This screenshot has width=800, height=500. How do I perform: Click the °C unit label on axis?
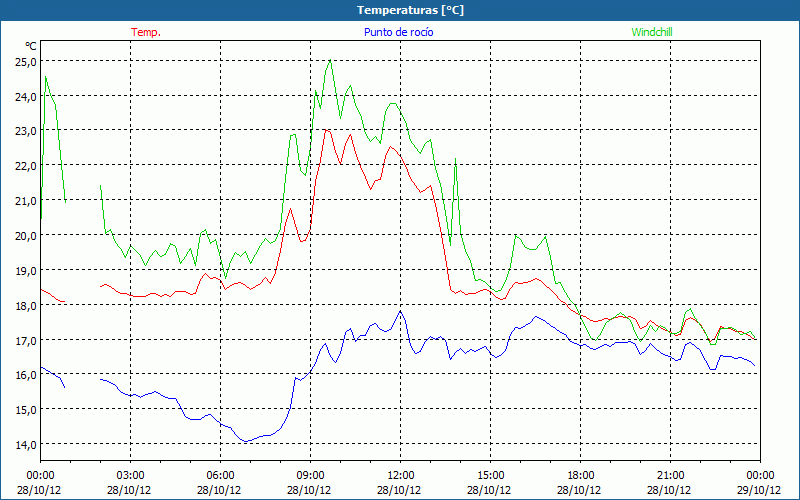point(31,46)
